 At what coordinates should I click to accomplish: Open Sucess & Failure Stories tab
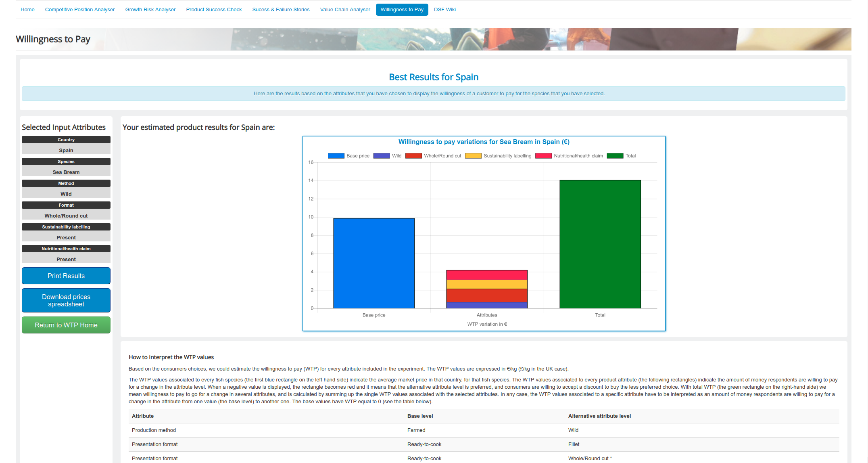[281, 10]
